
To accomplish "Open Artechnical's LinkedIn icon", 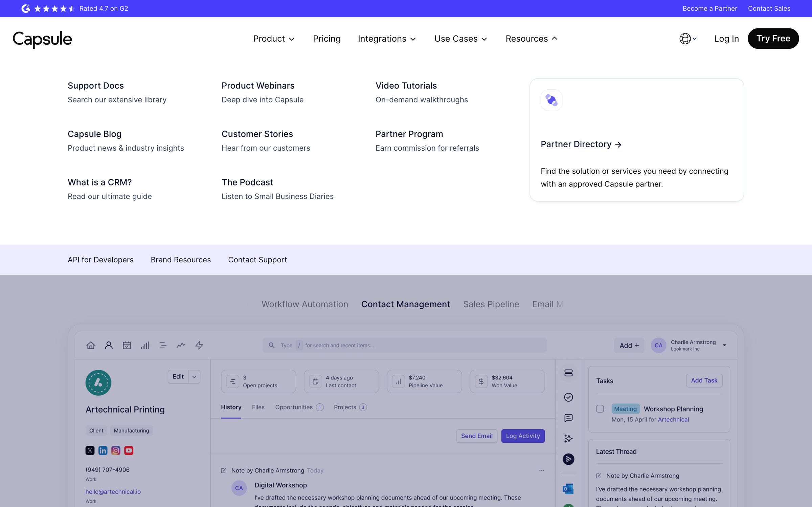I will [x=103, y=450].
